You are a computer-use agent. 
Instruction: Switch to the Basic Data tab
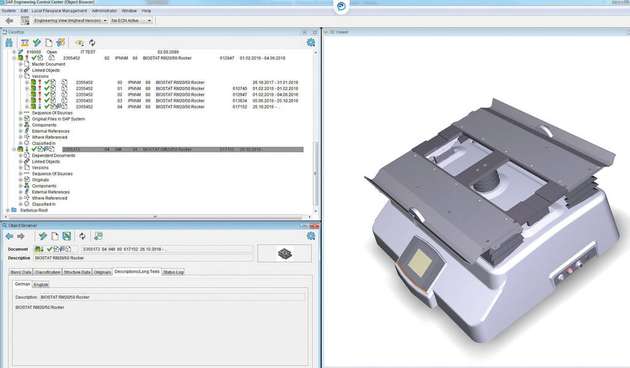click(x=20, y=272)
